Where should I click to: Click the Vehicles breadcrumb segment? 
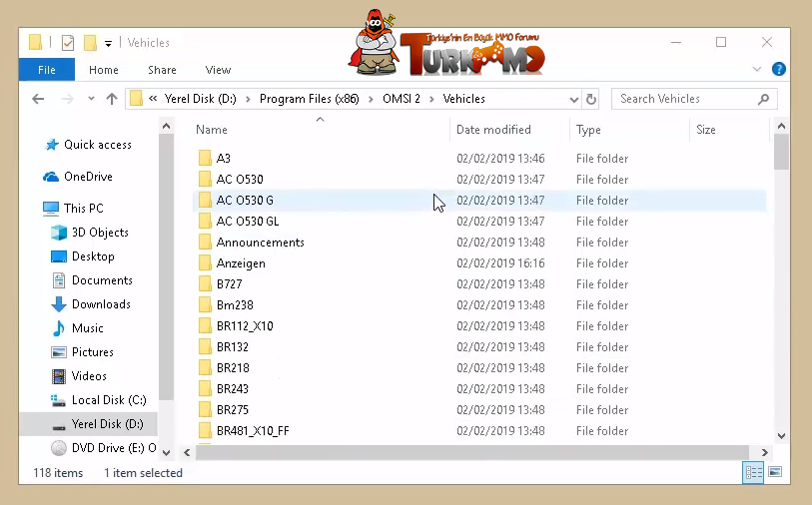(x=464, y=99)
